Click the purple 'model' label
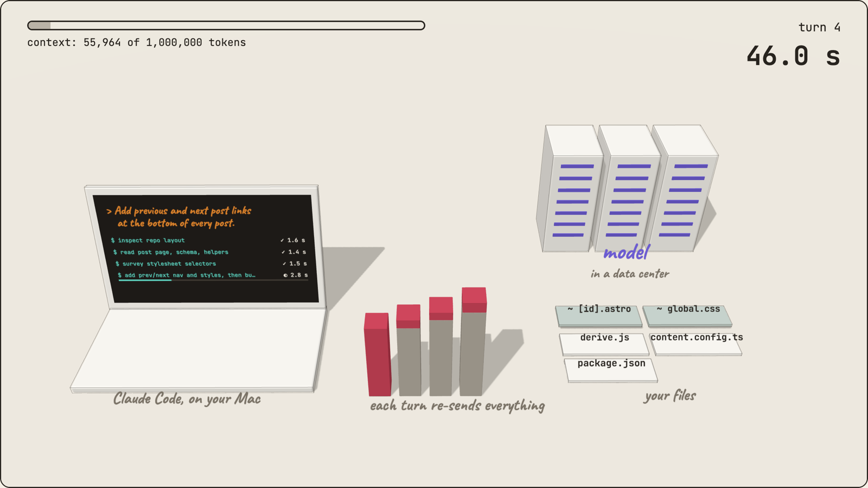868x488 pixels. point(626,253)
